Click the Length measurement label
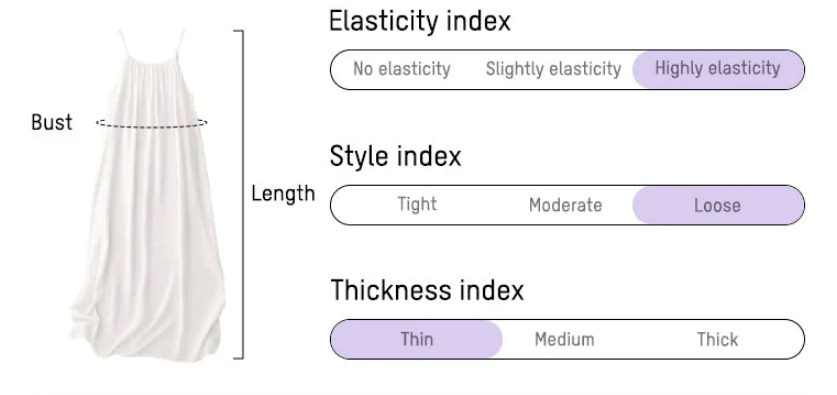This screenshot has height=395, width=837. 283,194
